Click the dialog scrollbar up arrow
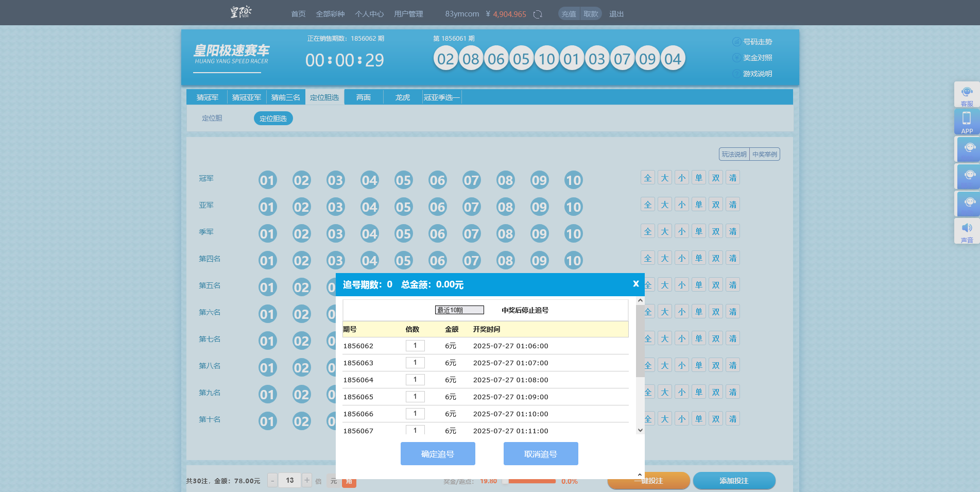This screenshot has width=980, height=492. [x=640, y=300]
